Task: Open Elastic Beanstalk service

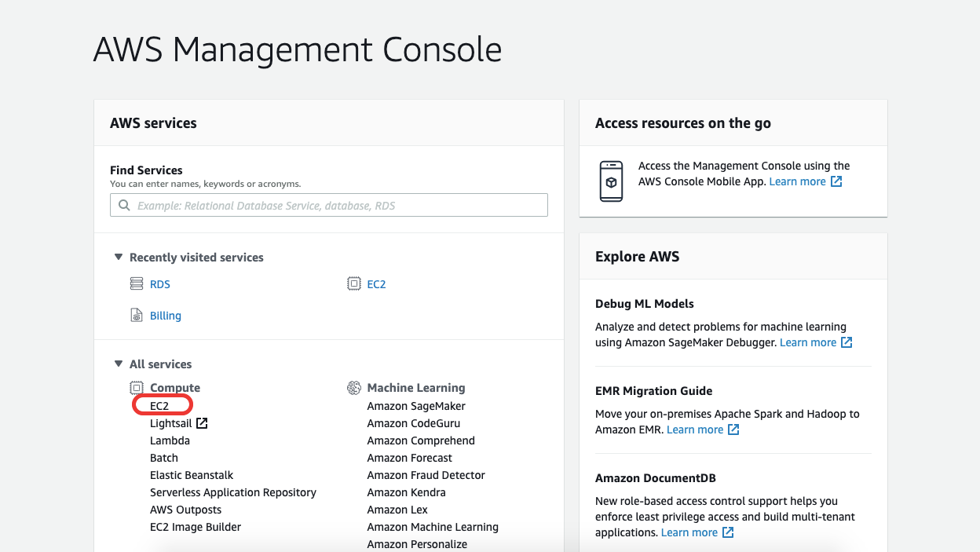Action: click(x=192, y=475)
